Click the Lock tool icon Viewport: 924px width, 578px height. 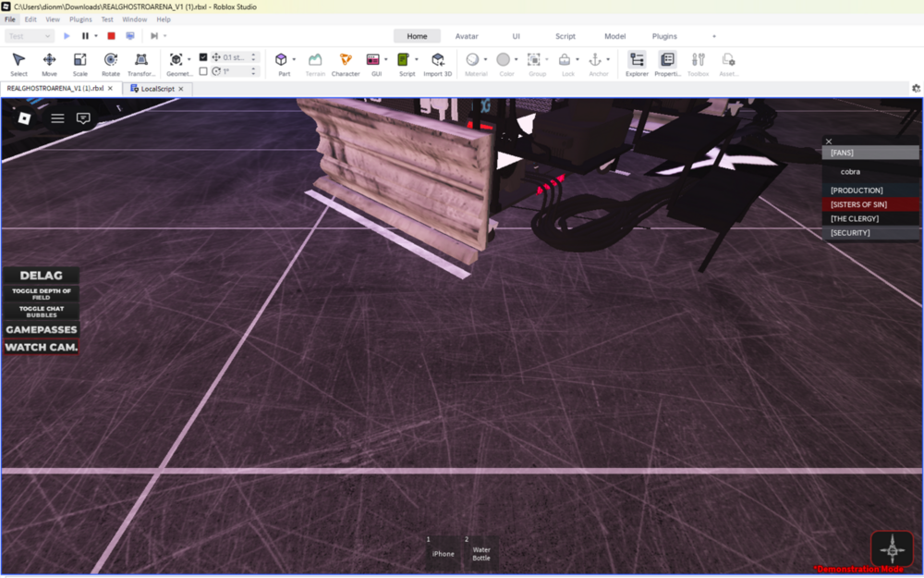[565, 59]
